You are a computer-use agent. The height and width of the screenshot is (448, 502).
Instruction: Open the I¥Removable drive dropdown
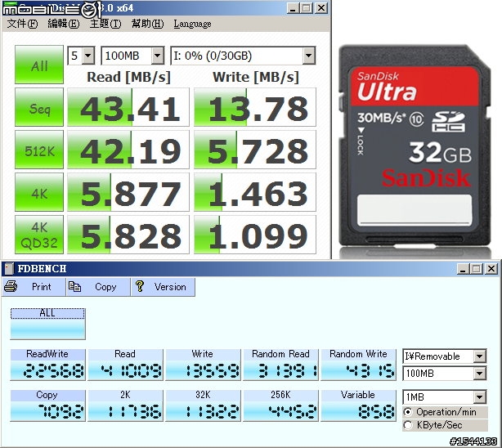click(x=445, y=356)
